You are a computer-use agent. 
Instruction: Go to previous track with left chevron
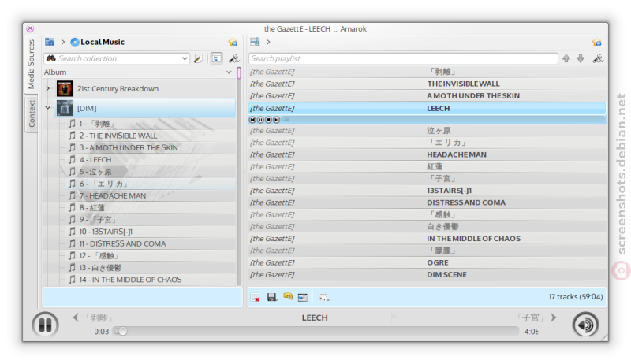[76, 318]
